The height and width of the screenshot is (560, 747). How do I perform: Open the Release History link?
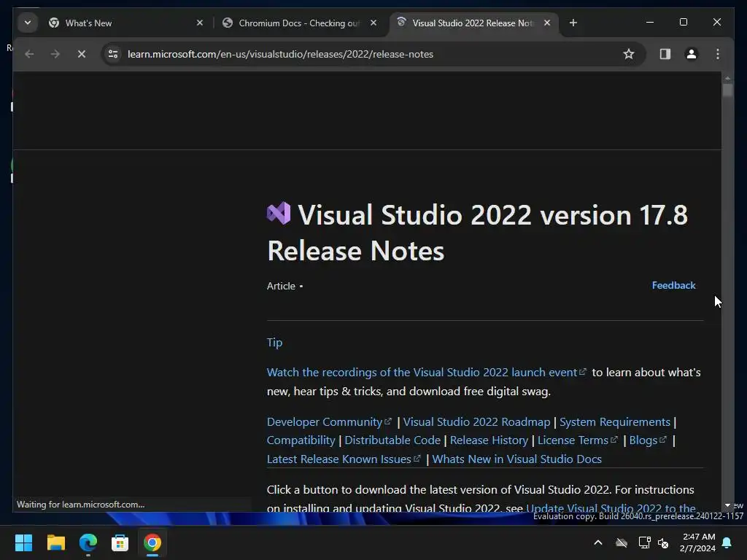coord(489,440)
